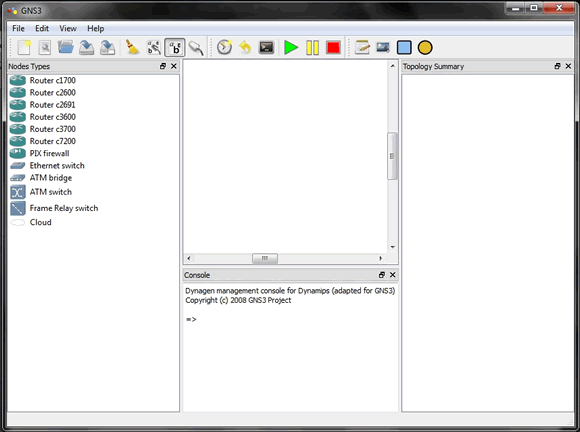Select the Router c7200 node

coord(43,141)
